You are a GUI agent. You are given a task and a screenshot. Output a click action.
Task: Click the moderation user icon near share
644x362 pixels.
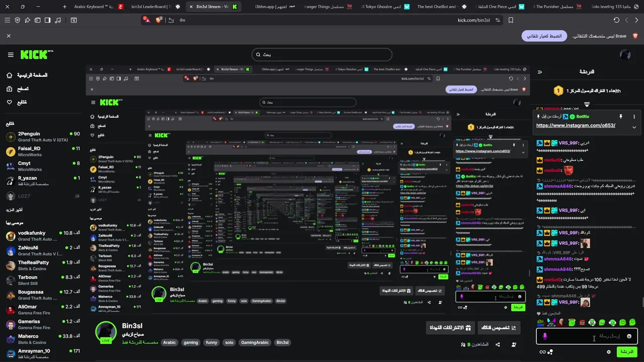[x=514, y=344]
